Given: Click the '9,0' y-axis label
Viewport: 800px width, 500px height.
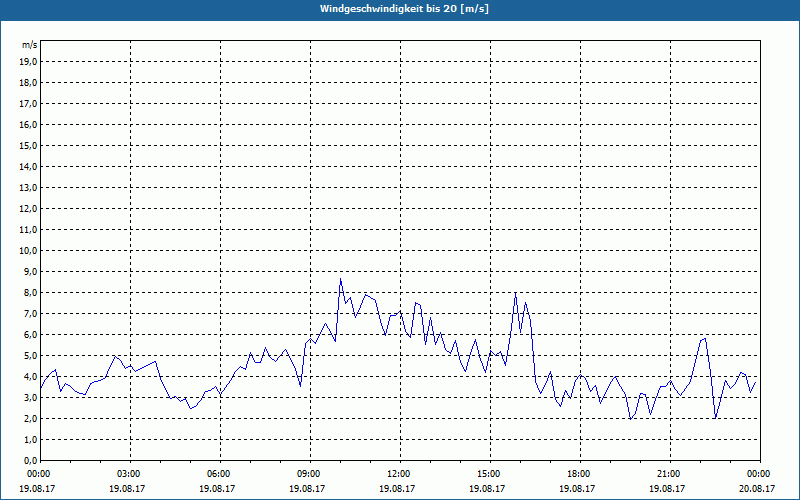Looking at the screenshot, I should pos(30,271).
